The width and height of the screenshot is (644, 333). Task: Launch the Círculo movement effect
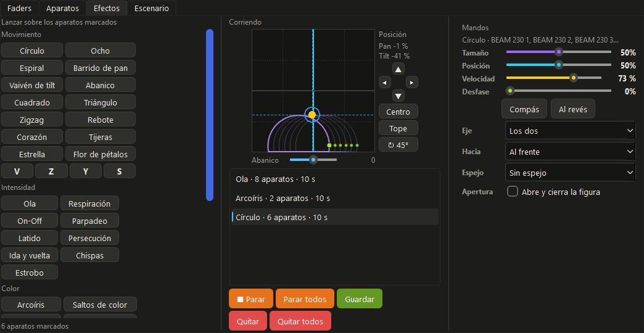[x=32, y=51]
